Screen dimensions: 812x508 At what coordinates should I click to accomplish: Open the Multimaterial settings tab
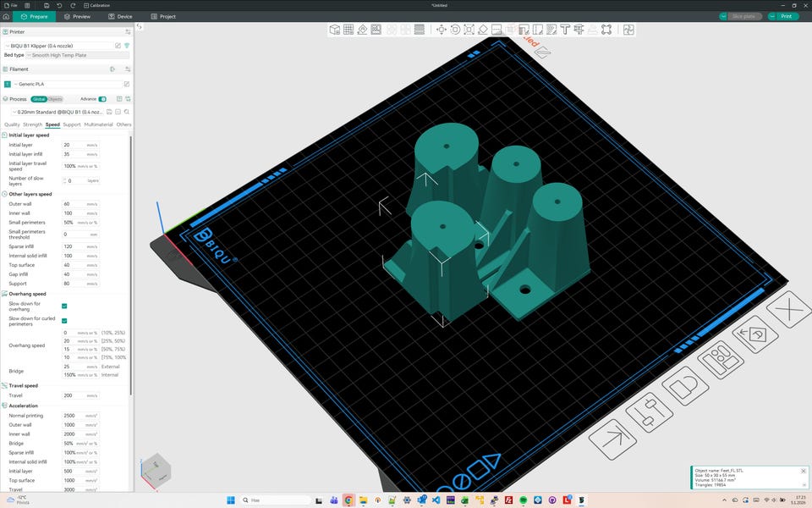click(x=98, y=124)
